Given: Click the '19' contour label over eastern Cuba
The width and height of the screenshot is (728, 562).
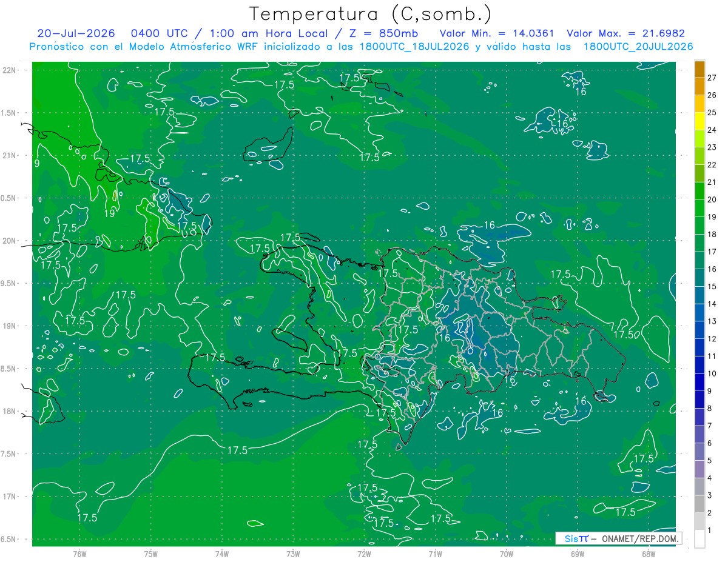Looking at the screenshot, I should pos(110,213).
